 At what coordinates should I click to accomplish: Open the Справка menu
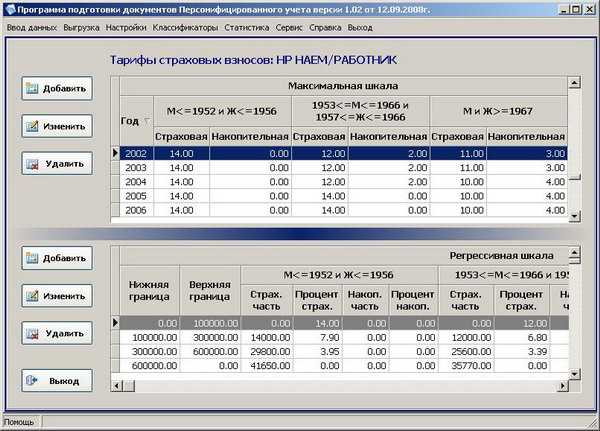point(325,28)
